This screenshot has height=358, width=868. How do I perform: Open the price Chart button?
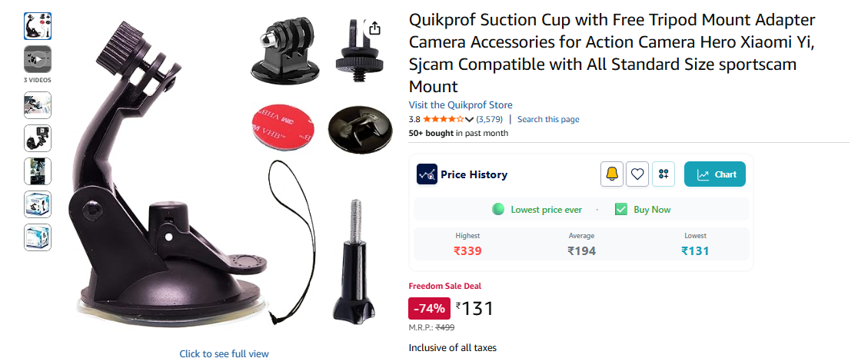pyautogui.click(x=715, y=174)
